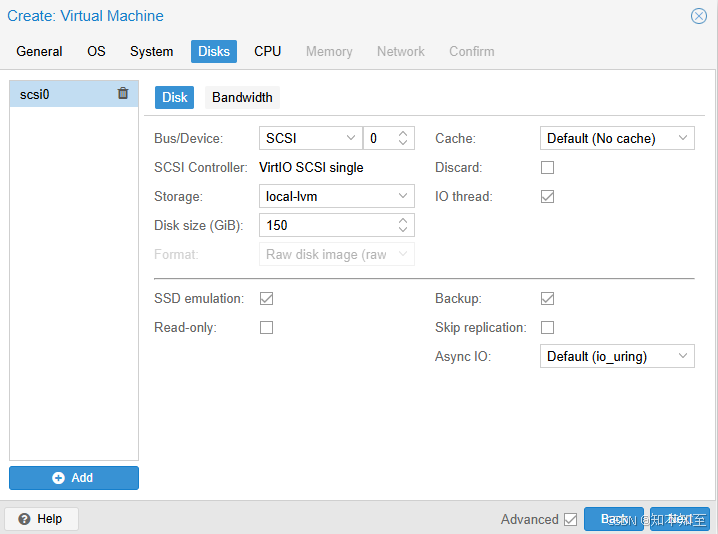Switch to the Network tab

pyautogui.click(x=401, y=51)
